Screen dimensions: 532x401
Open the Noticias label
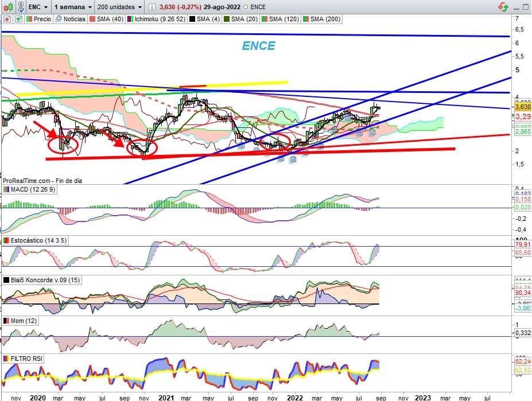pos(71,19)
